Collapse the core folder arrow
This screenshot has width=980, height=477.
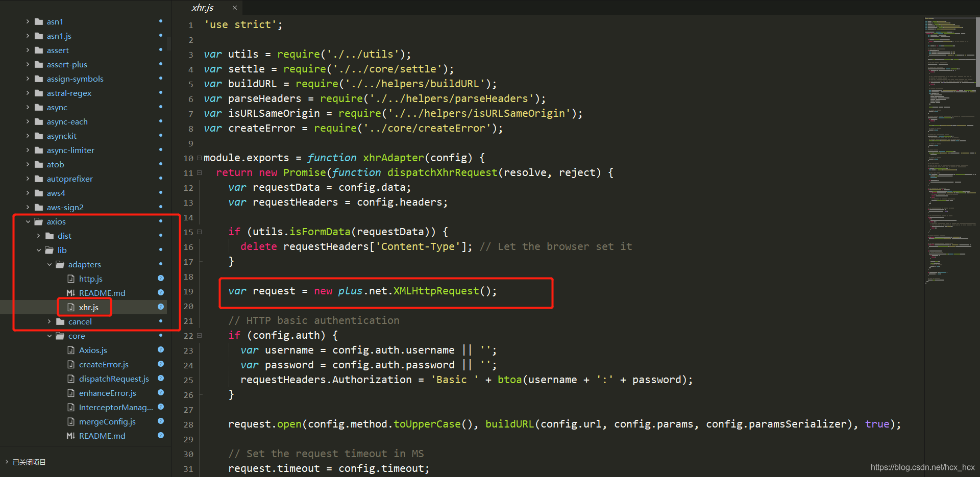click(x=50, y=336)
